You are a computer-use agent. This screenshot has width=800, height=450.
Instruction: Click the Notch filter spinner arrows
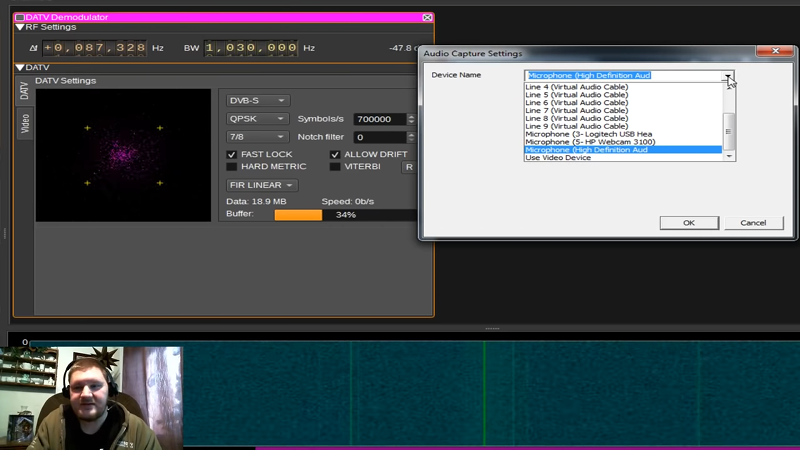coord(411,137)
